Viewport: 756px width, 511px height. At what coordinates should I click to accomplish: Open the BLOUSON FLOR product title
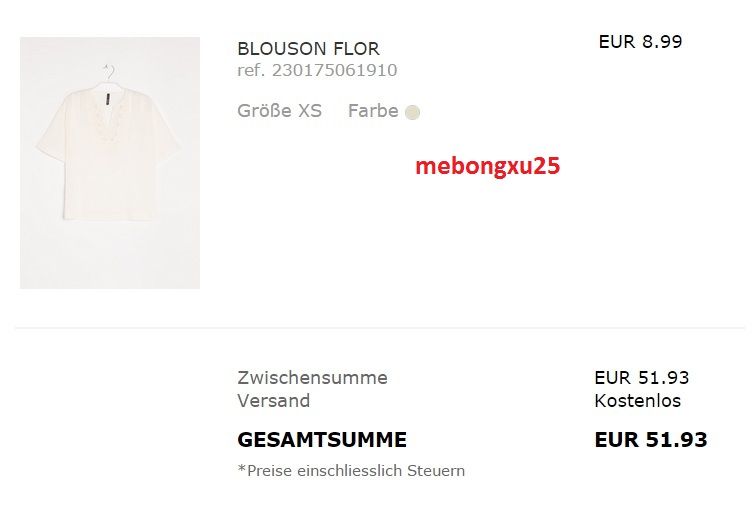(x=308, y=49)
